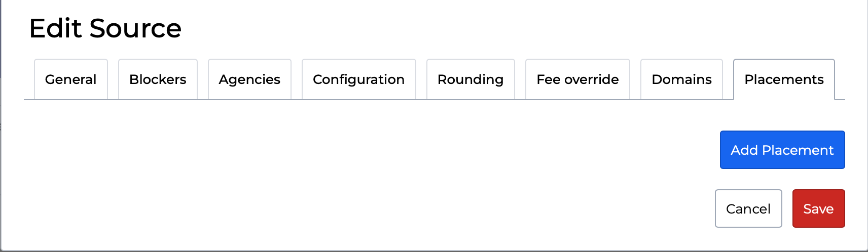Viewport: 868px width, 252px height.
Task: Add a new placement to the source
Action: coord(782,150)
